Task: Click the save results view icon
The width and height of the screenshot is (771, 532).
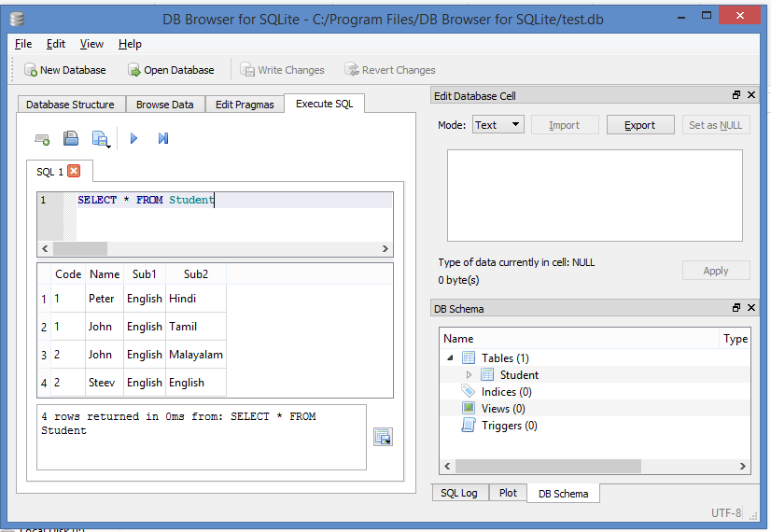Action: click(383, 437)
